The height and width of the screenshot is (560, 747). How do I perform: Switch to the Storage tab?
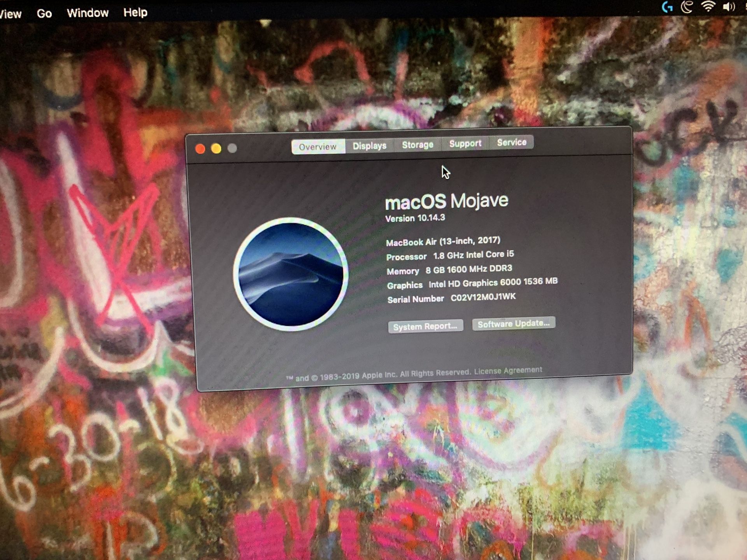[417, 145]
